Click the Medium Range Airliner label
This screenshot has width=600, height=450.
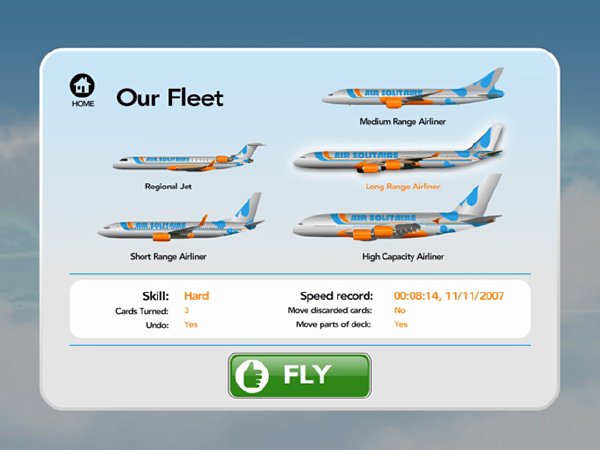[403, 122]
